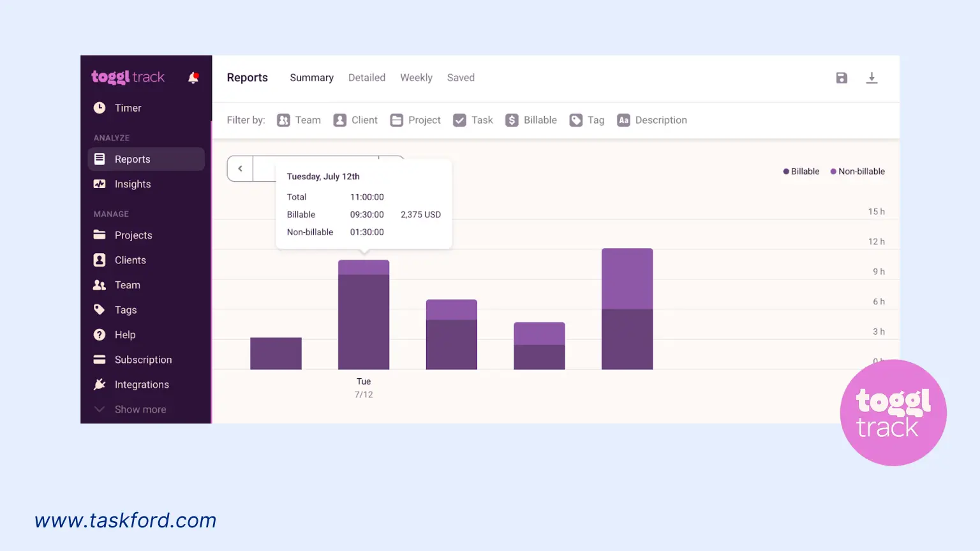980x551 pixels.
Task: Open the Client filter
Action: [x=355, y=120]
